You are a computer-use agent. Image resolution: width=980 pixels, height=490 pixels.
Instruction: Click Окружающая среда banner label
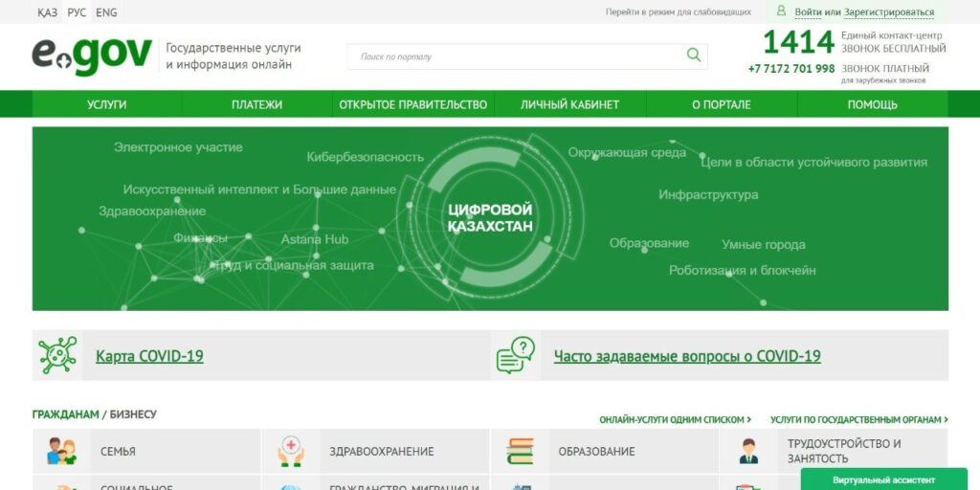pos(627,152)
